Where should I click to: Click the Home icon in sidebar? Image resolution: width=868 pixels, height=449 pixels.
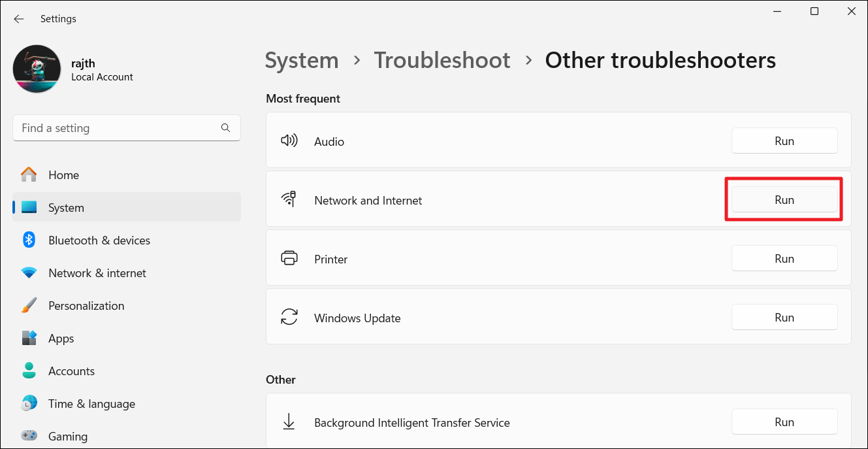click(29, 175)
